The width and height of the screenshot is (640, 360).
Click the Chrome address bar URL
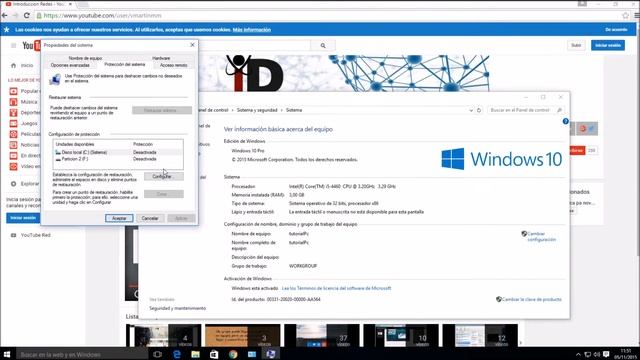coord(102,16)
